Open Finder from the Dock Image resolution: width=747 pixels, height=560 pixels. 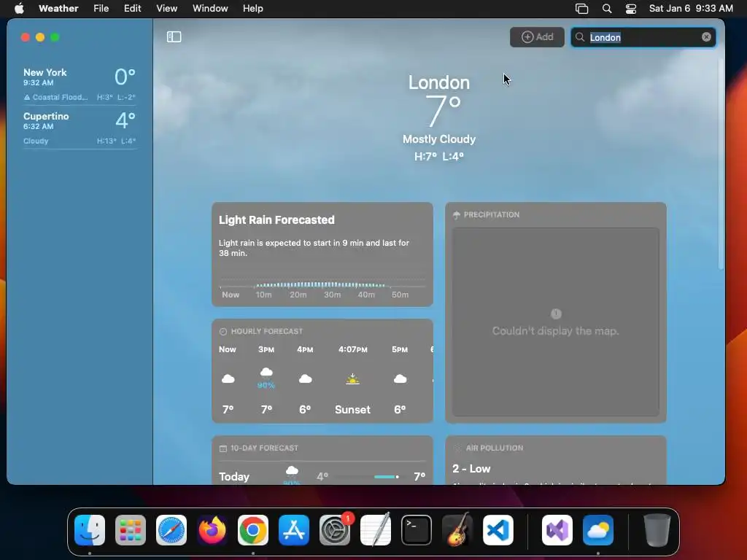pos(90,530)
